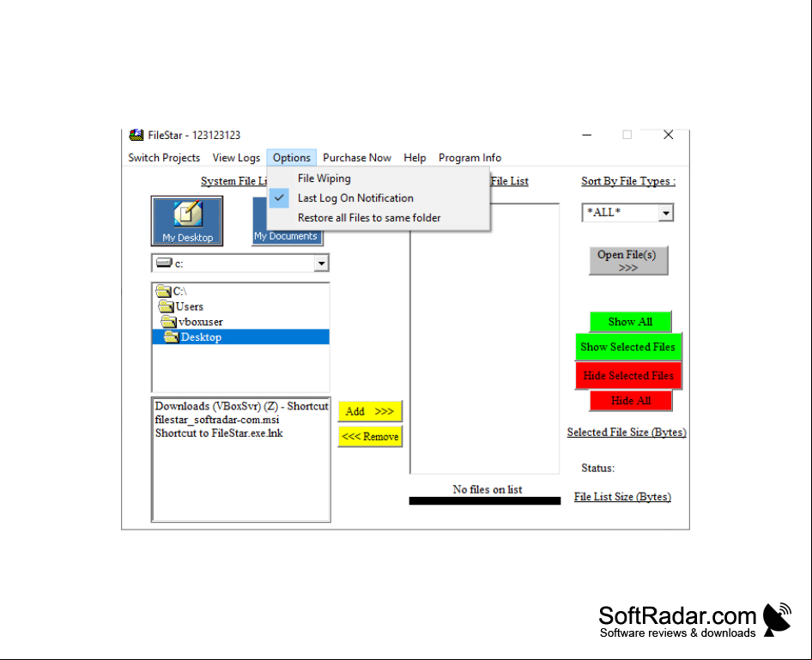Click the Users folder icon
Screen dimensions: 812x660
166,306
